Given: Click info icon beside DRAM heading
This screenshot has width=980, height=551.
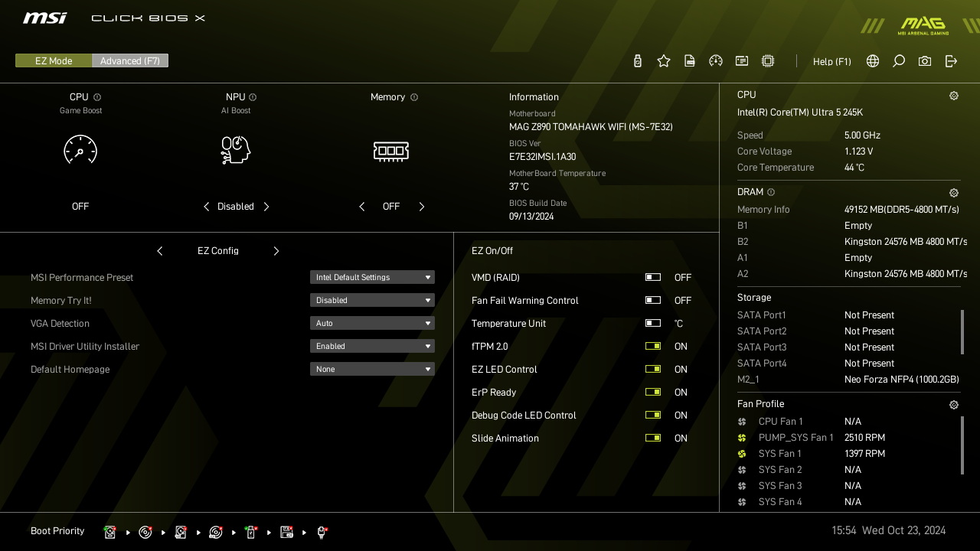Looking at the screenshot, I should click(x=771, y=192).
